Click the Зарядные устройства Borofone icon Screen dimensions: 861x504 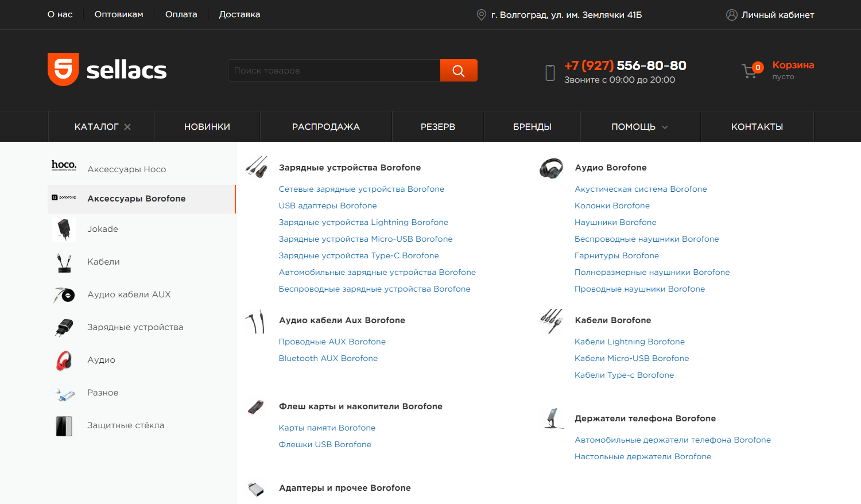click(257, 167)
